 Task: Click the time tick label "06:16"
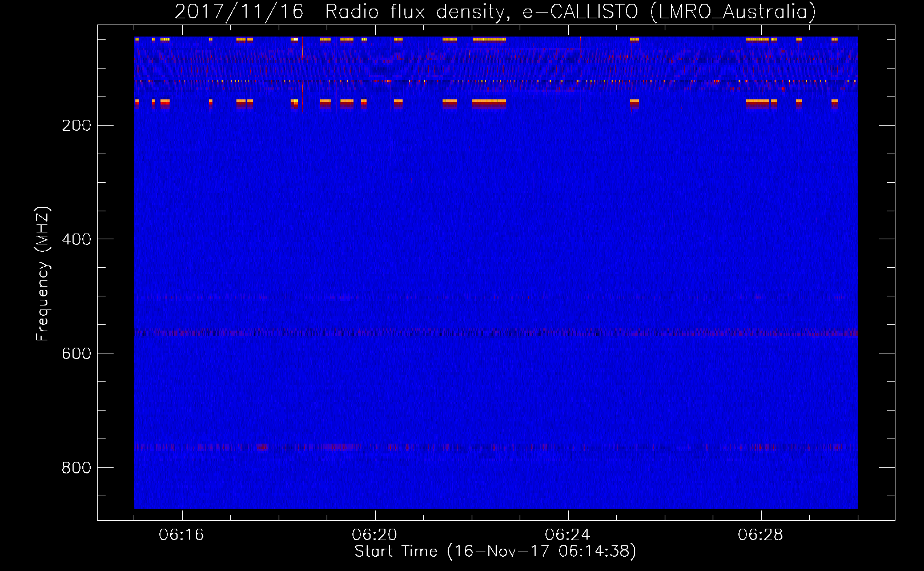point(182,535)
